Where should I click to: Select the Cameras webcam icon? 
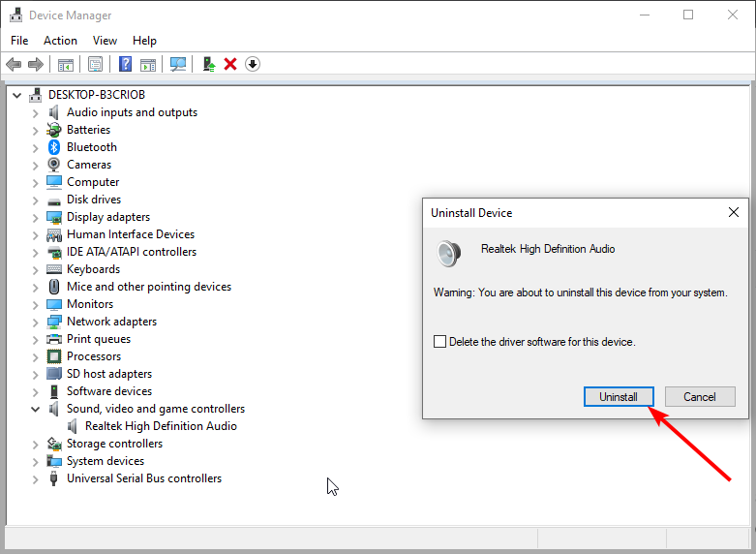point(54,165)
